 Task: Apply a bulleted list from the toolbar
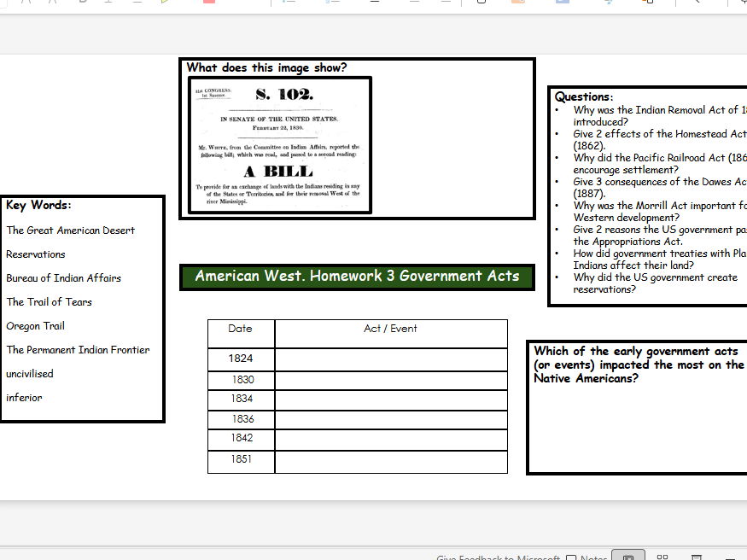(287, 3)
